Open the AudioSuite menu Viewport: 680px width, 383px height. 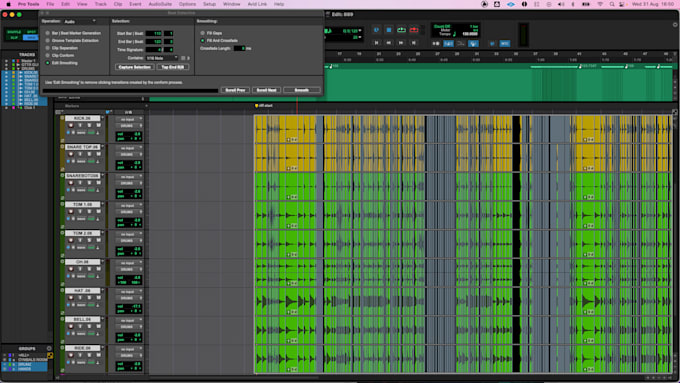[x=160, y=4]
